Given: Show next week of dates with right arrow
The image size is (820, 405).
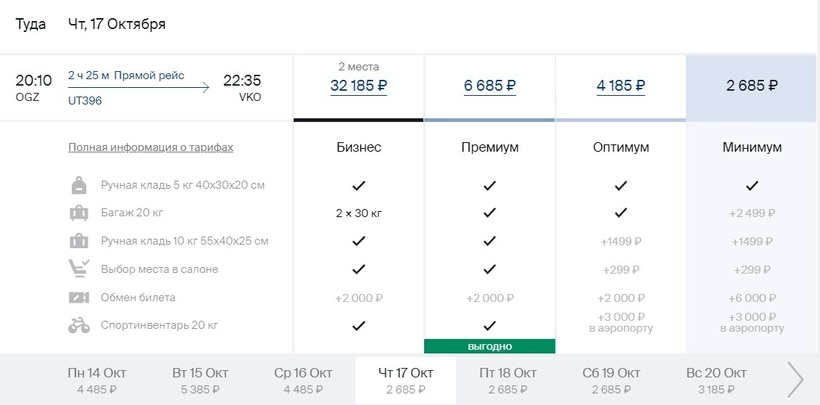Looking at the screenshot, I should [x=795, y=379].
